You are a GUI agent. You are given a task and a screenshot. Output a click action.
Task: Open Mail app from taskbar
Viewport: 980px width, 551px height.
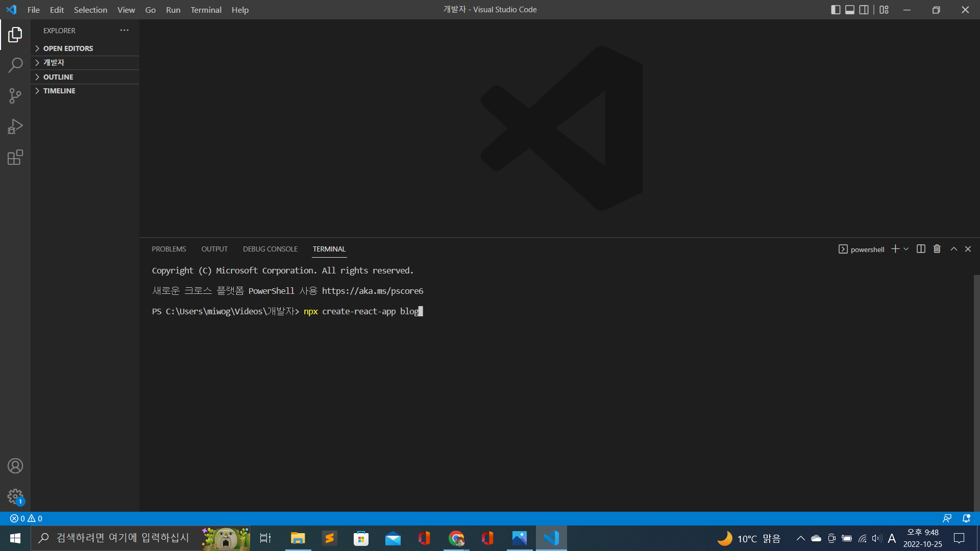(393, 538)
